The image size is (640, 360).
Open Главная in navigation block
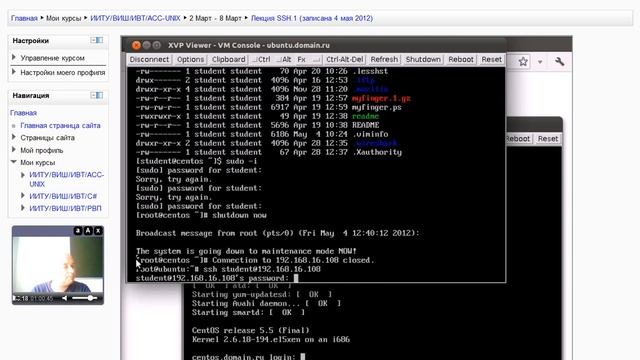click(23, 113)
